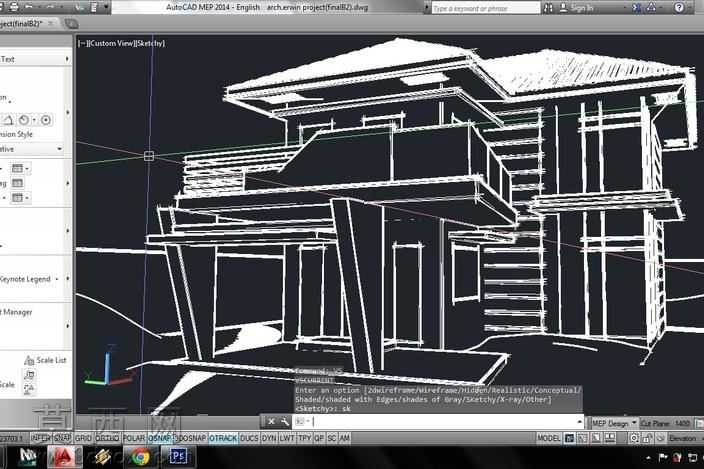Image resolution: width=704 pixels, height=469 pixels.
Task: Expand the Keynote Legend dropdown arrow
Action: [x=57, y=279]
